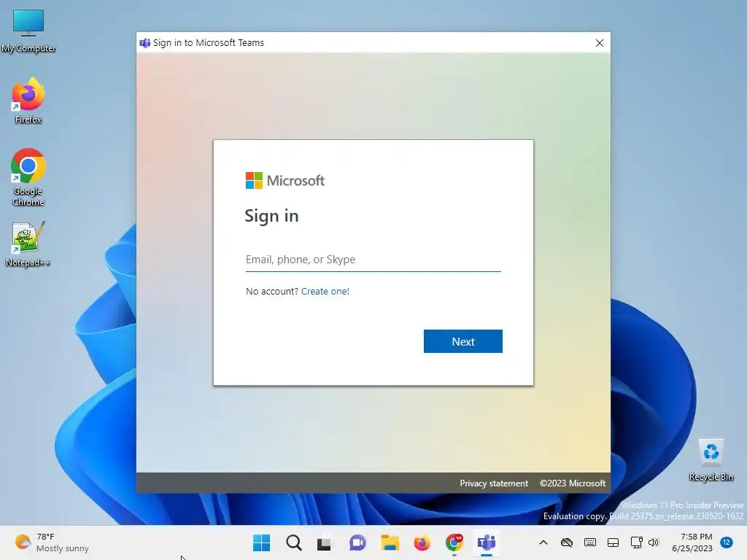Viewport: 747px width, 560px height.
Task: Open the weather widget showing 78°F
Action: point(52,542)
